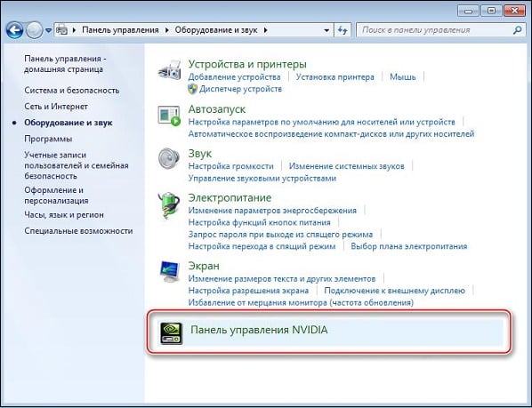The width and height of the screenshot is (532, 408).
Task: Click Настройка функций кнопок питания
Action: [x=259, y=222]
